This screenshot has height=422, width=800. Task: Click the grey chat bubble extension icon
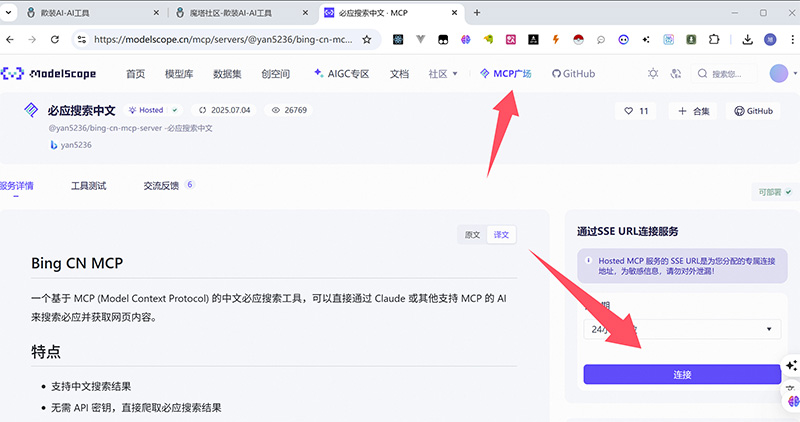click(x=601, y=39)
